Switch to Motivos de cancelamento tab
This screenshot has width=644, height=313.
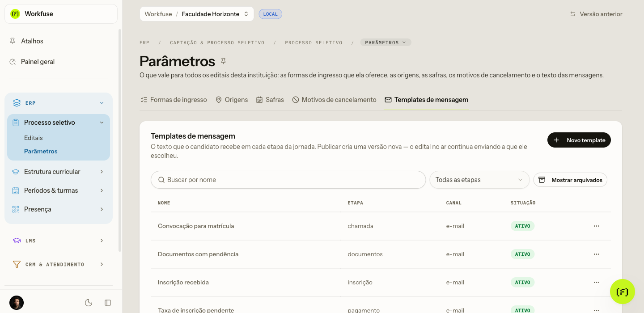coord(334,100)
